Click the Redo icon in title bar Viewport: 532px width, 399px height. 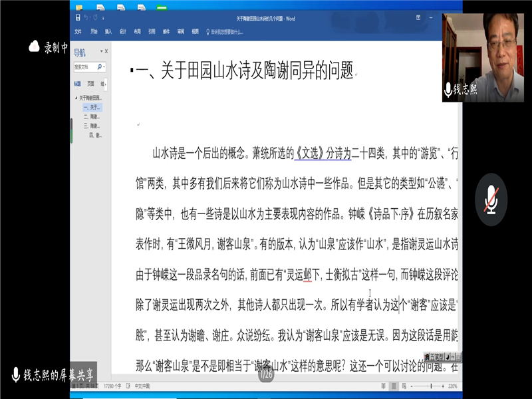(x=94, y=19)
